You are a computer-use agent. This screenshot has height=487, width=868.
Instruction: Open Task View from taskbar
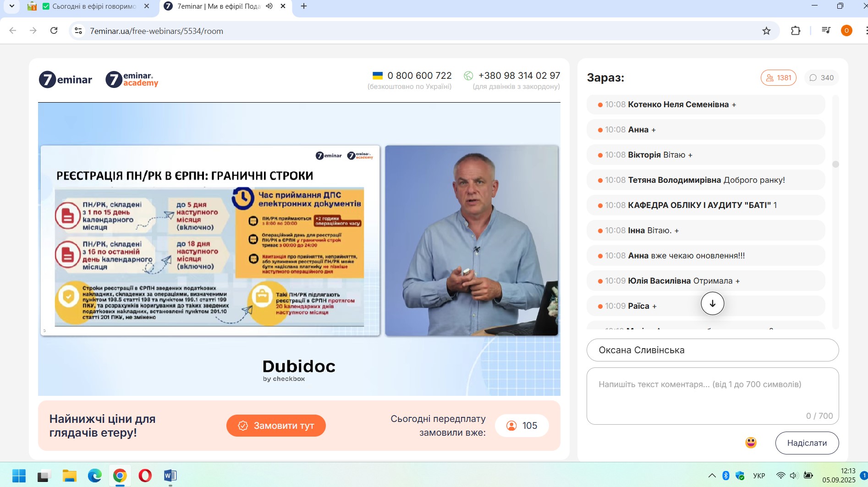(43, 476)
